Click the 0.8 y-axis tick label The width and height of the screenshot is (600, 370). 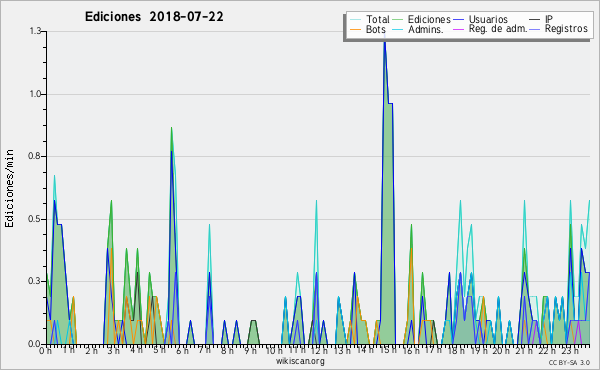point(35,156)
